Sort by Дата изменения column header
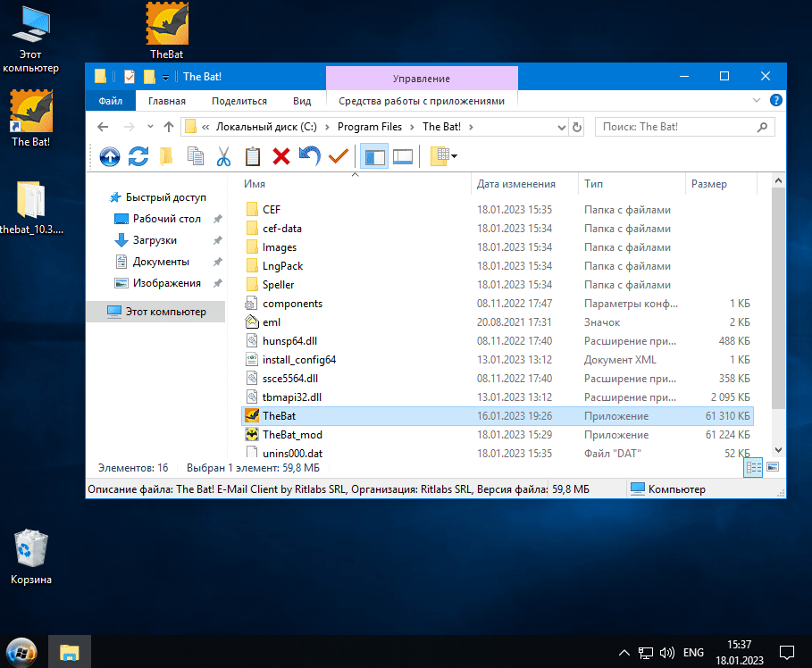 coord(524,184)
